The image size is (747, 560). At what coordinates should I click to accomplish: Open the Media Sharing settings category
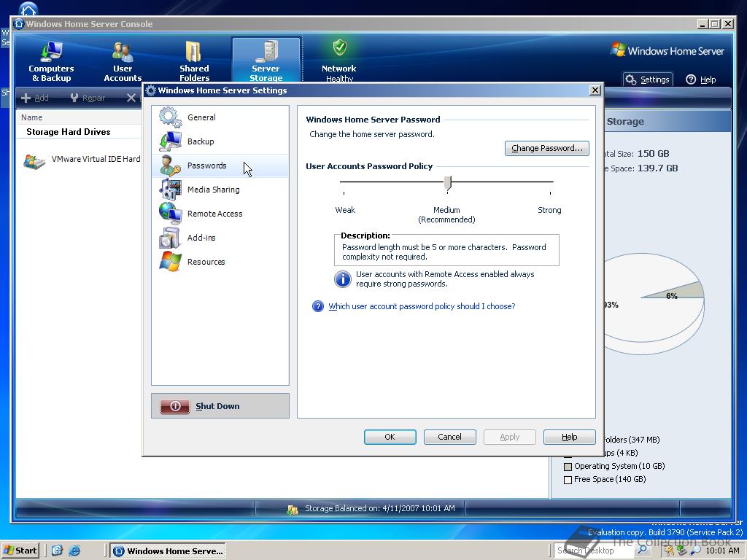220,190
